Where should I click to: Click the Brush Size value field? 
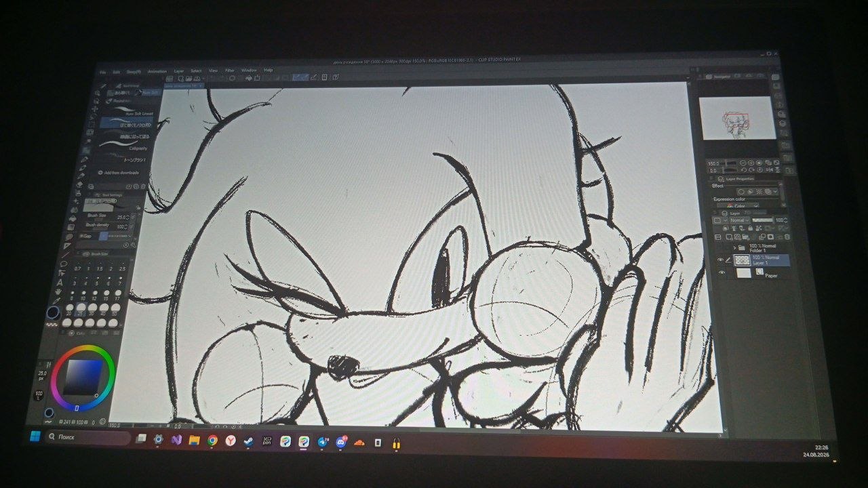121,217
